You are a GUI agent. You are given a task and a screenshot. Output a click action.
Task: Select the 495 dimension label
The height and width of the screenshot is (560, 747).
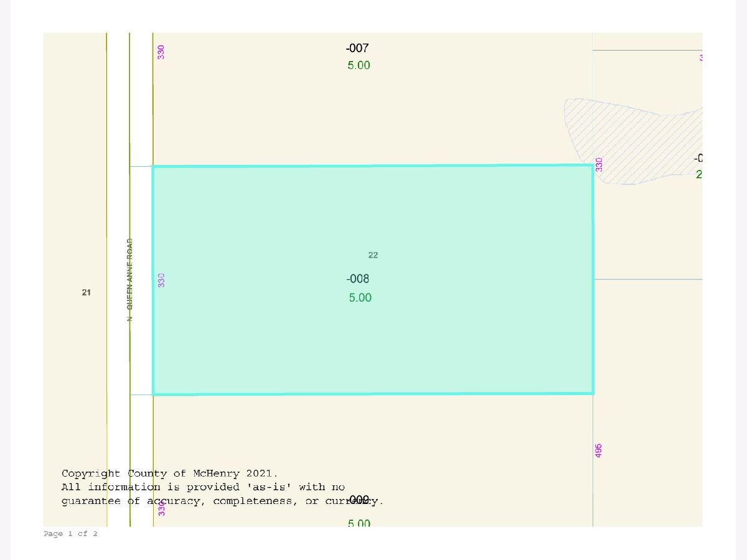[599, 451]
